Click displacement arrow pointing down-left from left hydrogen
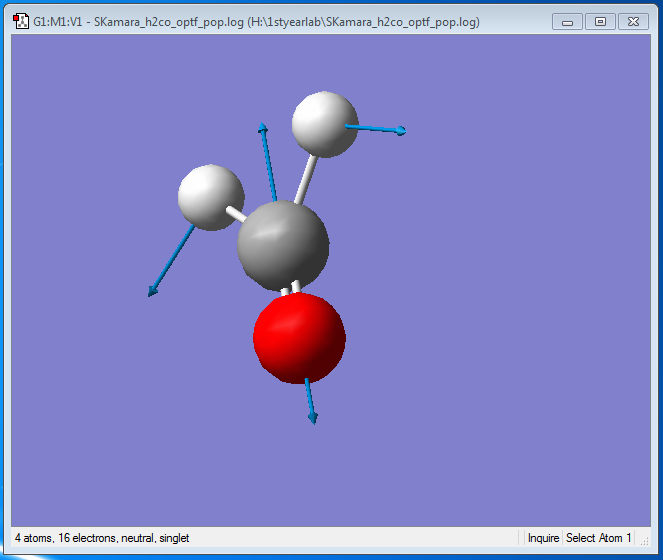This screenshot has width=663, height=560. 171,261
